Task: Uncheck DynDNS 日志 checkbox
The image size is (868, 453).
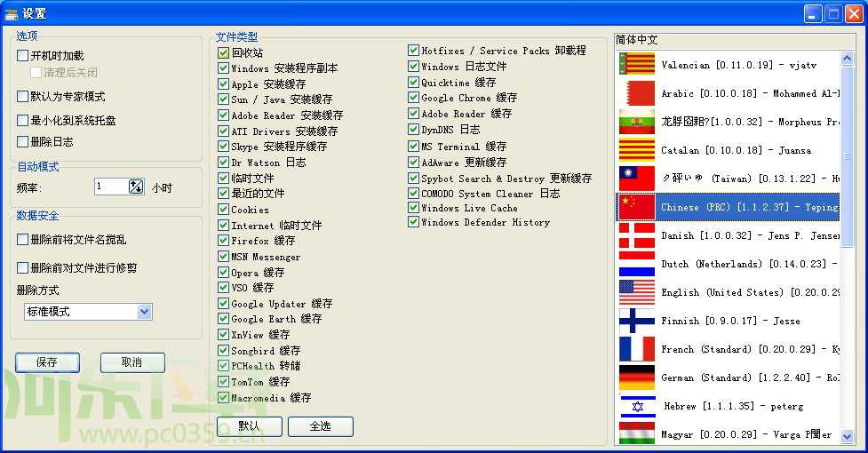Action: (413, 129)
